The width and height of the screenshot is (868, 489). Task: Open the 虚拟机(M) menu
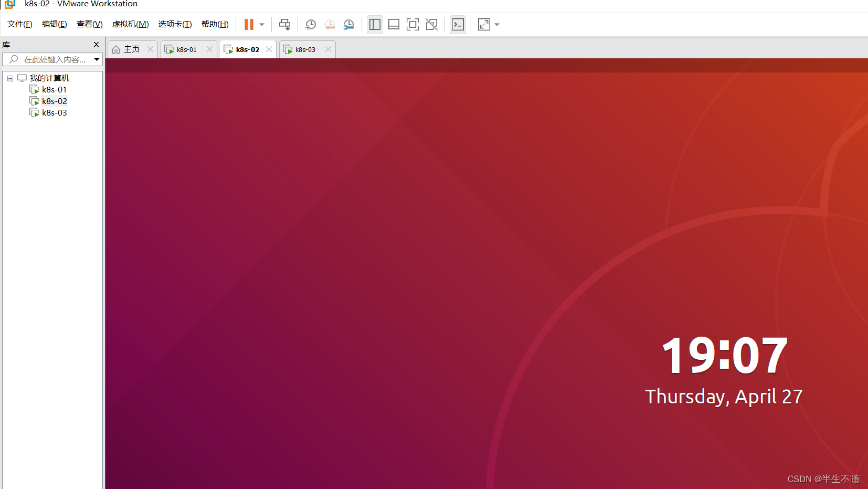click(130, 24)
